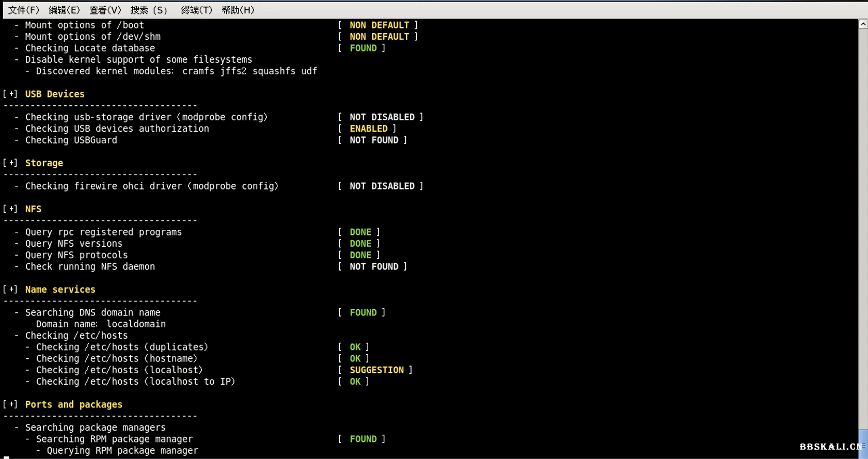The width and height of the screenshot is (868, 459).
Task: Click the BBSKALI.CN watermark text
Action: [830, 447]
